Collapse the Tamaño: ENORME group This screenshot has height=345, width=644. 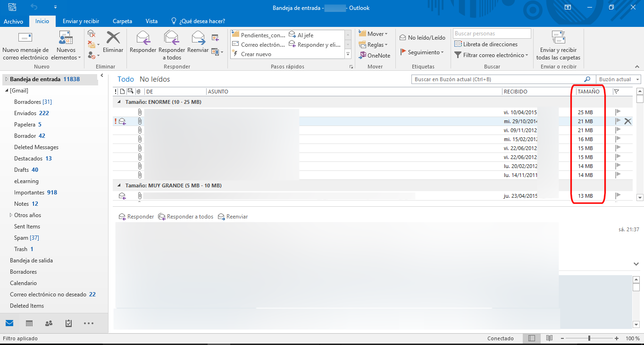point(119,102)
